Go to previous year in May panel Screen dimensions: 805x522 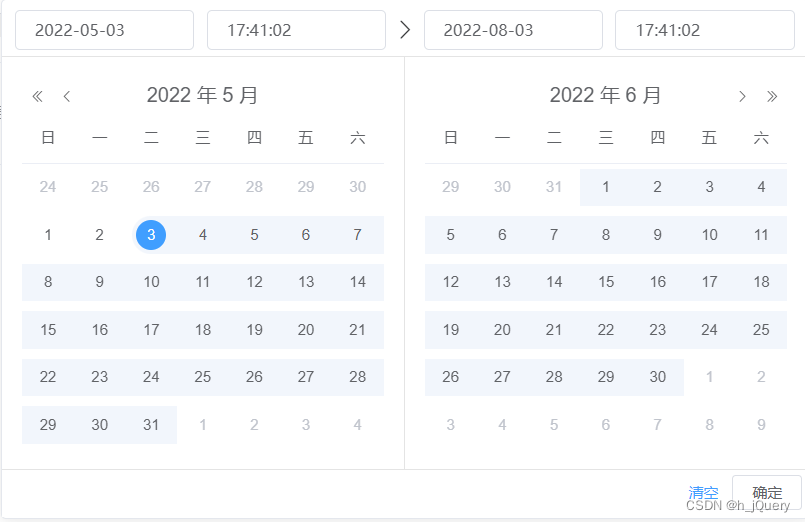pyautogui.click(x=37, y=96)
